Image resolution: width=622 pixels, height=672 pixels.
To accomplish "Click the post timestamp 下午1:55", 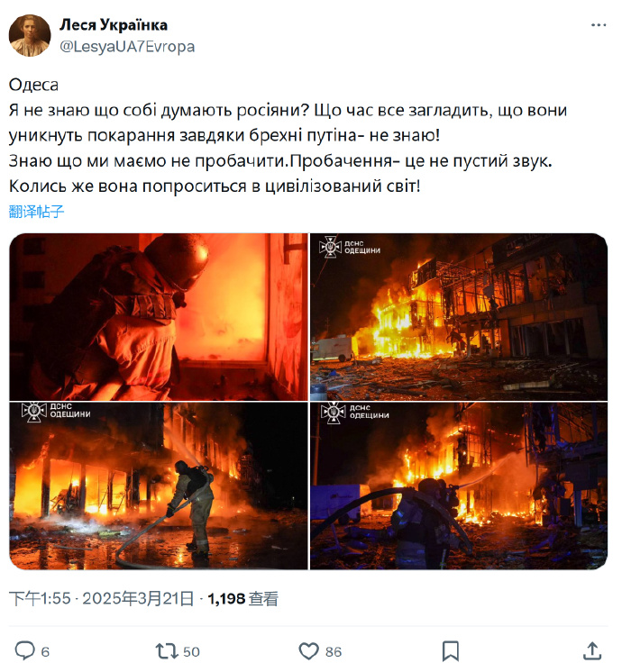I will (40, 598).
